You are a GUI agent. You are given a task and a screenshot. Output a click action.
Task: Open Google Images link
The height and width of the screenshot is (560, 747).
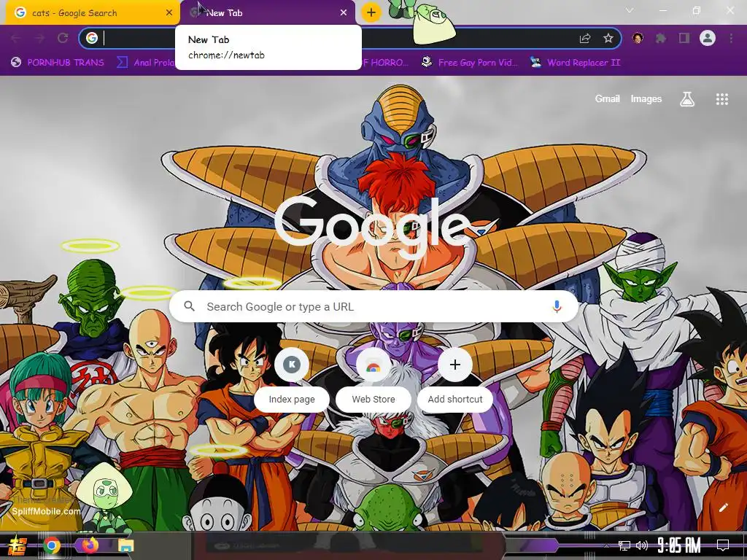pyautogui.click(x=646, y=99)
